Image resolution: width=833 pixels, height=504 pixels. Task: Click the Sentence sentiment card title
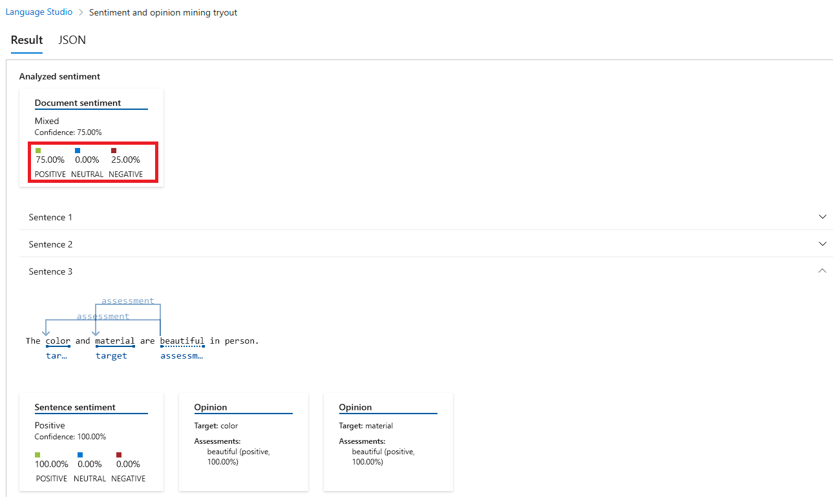coord(75,407)
